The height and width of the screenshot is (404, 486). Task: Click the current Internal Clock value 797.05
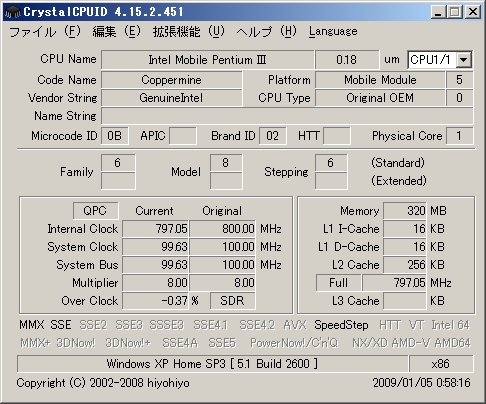click(x=156, y=229)
